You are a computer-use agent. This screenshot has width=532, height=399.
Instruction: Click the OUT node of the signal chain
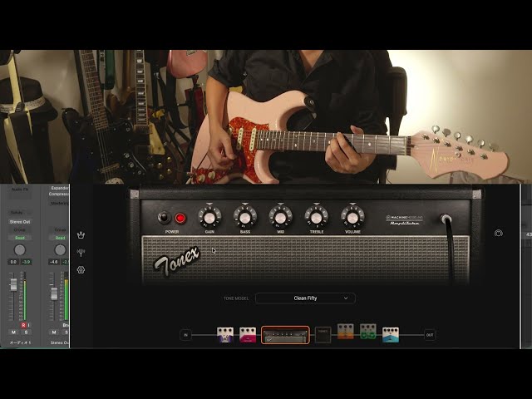tap(430, 335)
